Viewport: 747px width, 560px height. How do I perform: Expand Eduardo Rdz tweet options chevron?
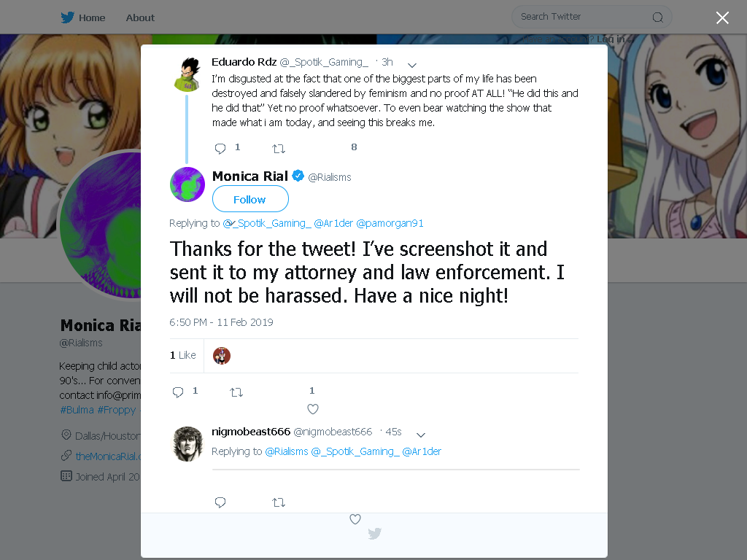(412, 65)
